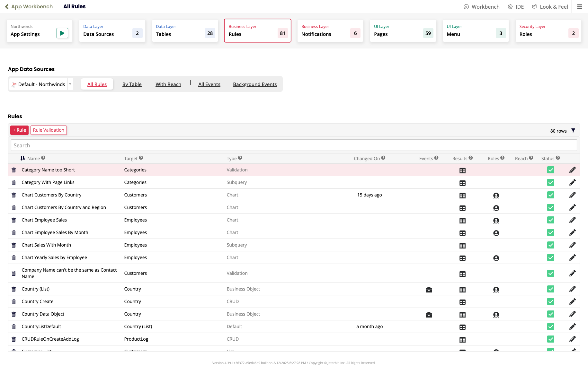Select the Background Events tab
Screen dimensions: 588x366
tap(255, 84)
